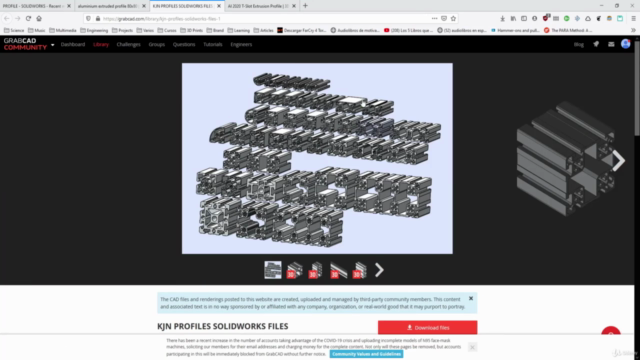Open the Firefox library icon

513,18
